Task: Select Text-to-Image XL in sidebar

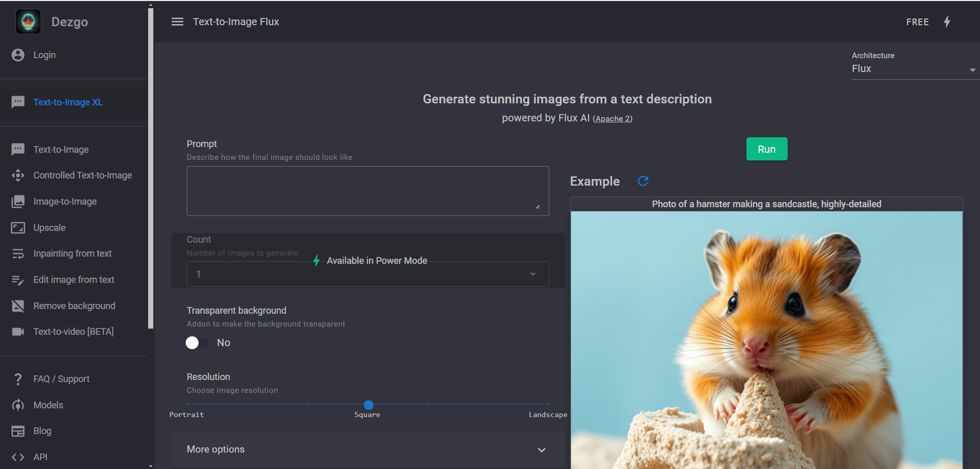Action: pyautogui.click(x=68, y=102)
